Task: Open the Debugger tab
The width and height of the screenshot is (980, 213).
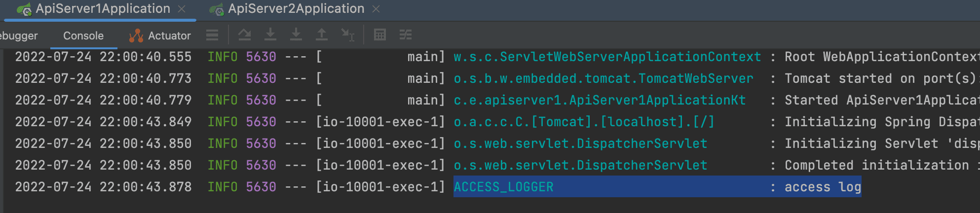Action: [19, 35]
